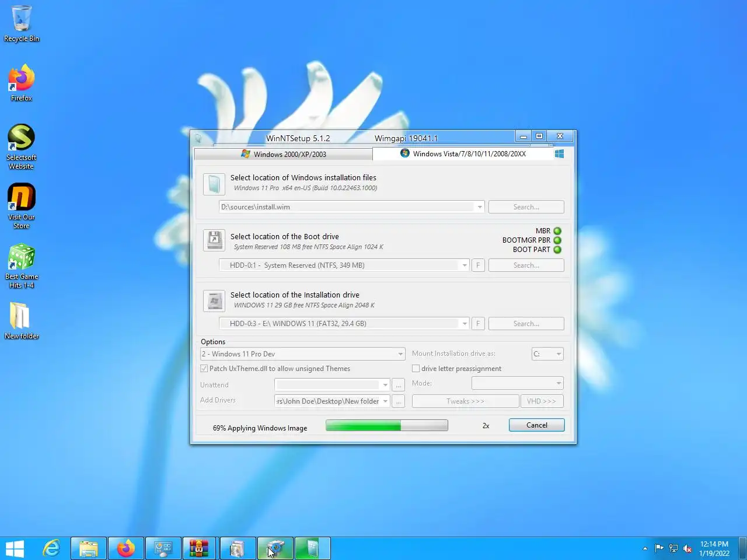
Task: Click the F format button for installation drive
Action: coord(478,324)
